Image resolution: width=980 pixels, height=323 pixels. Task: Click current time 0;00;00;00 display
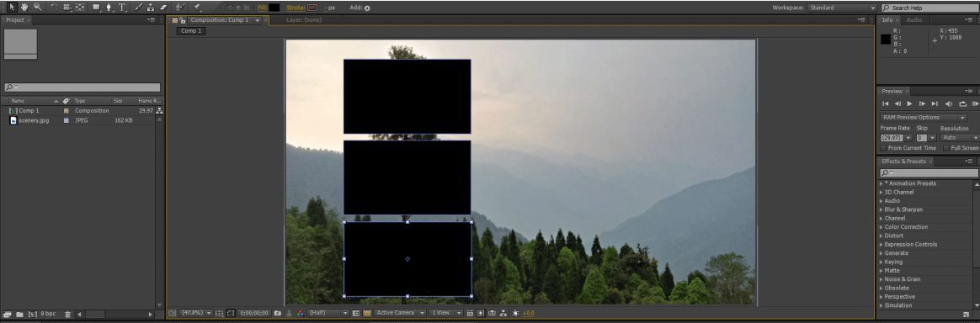[253, 313]
